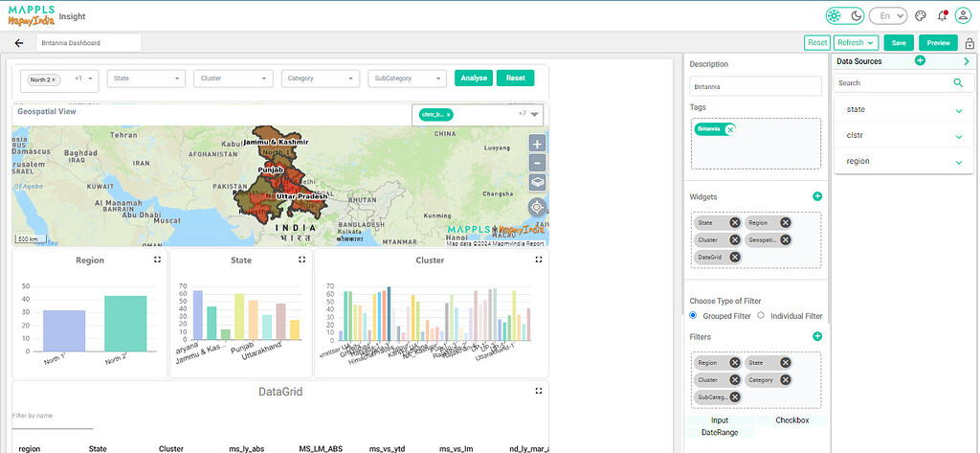The image size is (980, 453).
Task: Click the North 1 bar in the Region chart
Action: [x=64, y=330]
